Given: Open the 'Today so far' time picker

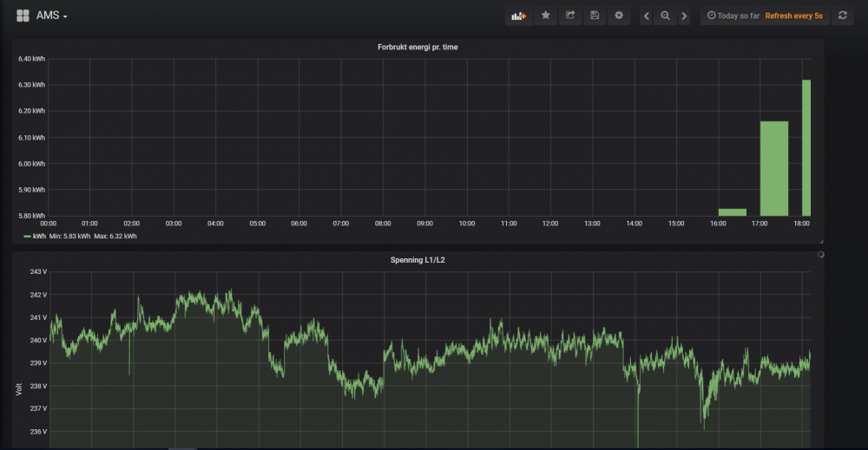Looking at the screenshot, I should pyautogui.click(x=733, y=16).
